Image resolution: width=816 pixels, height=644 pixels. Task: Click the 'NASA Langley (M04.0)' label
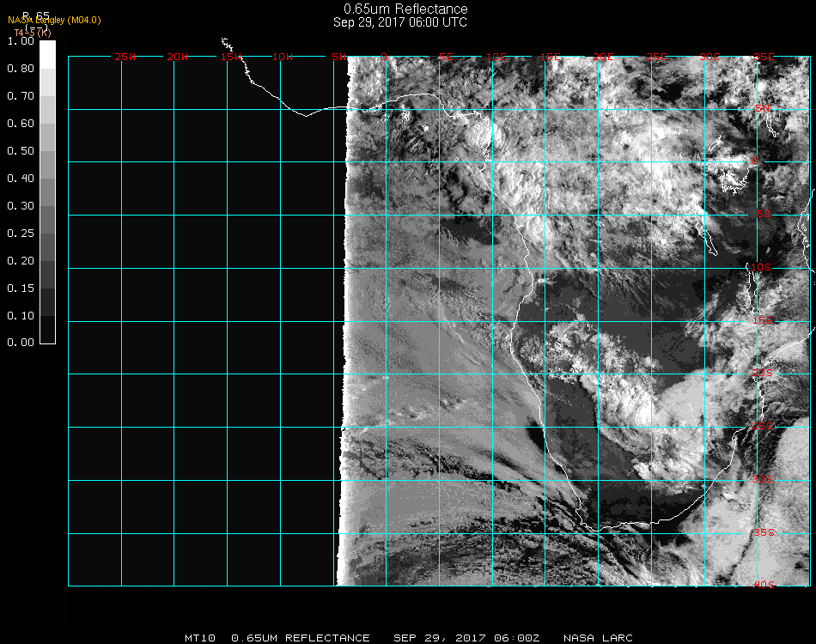[x=54, y=21]
